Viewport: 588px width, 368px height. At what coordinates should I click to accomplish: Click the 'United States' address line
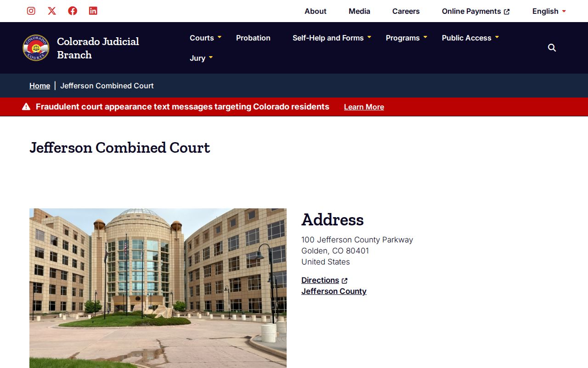(x=326, y=262)
